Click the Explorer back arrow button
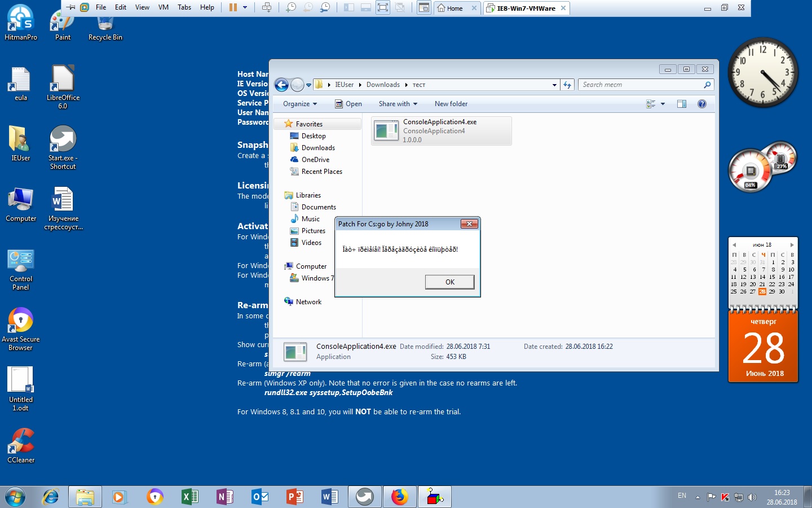This screenshot has height=508, width=812. (281, 85)
